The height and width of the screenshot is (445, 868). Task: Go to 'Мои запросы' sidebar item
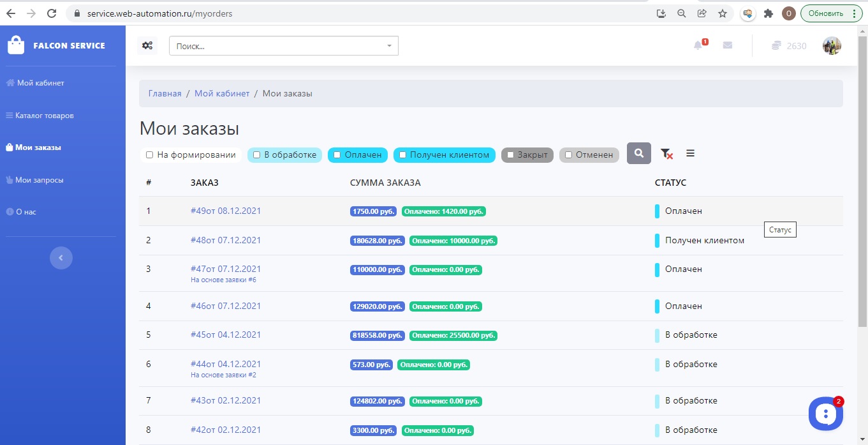pos(40,180)
